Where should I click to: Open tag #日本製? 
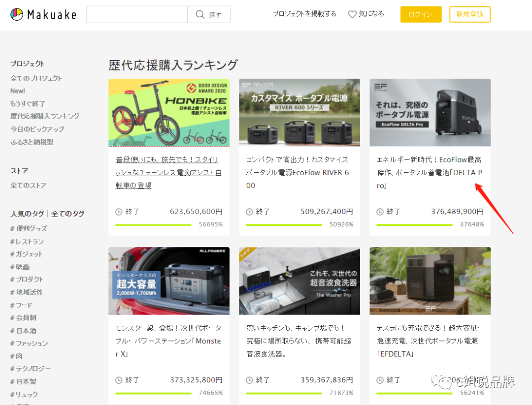(x=23, y=381)
